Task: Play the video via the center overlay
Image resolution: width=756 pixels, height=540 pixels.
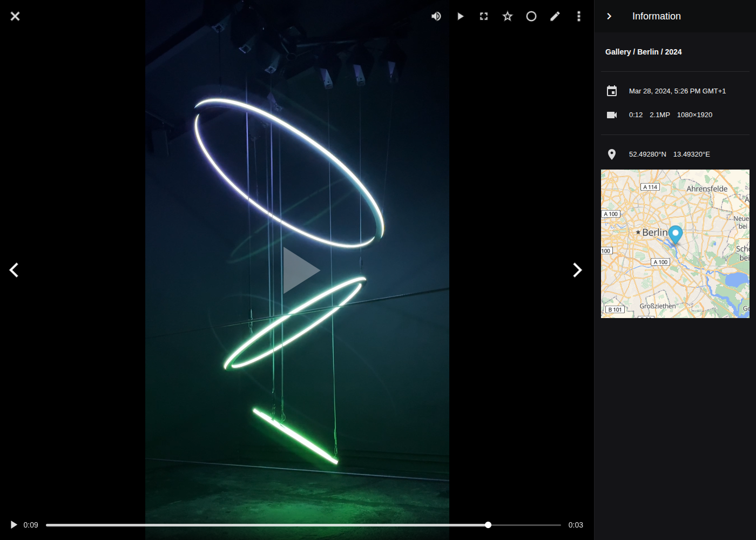Action: pyautogui.click(x=300, y=270)
